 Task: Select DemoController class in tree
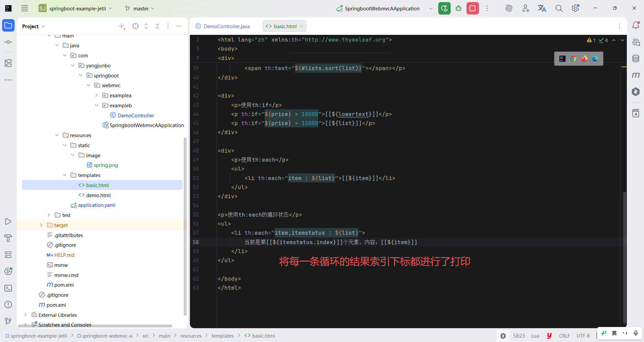coord(136,115)
